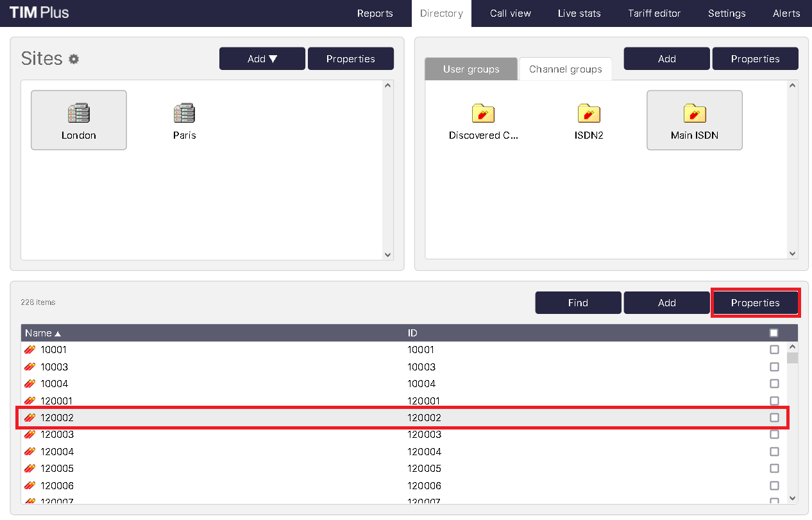
Task: Select the London site server icon
Action: pos(78,114)
